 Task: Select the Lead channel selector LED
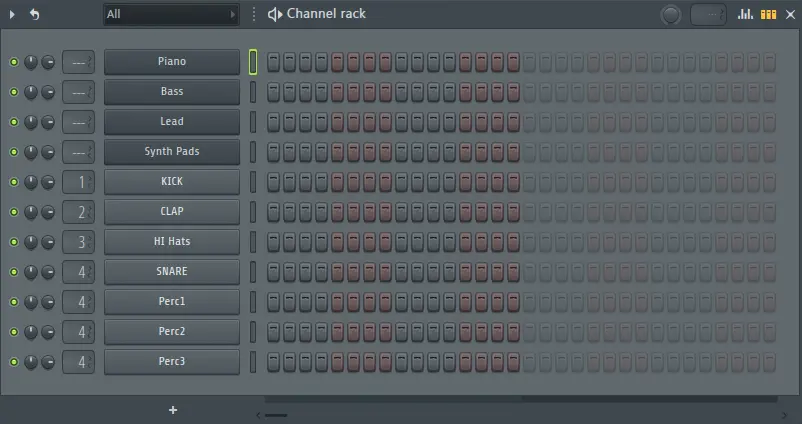(x=253, y=122)
